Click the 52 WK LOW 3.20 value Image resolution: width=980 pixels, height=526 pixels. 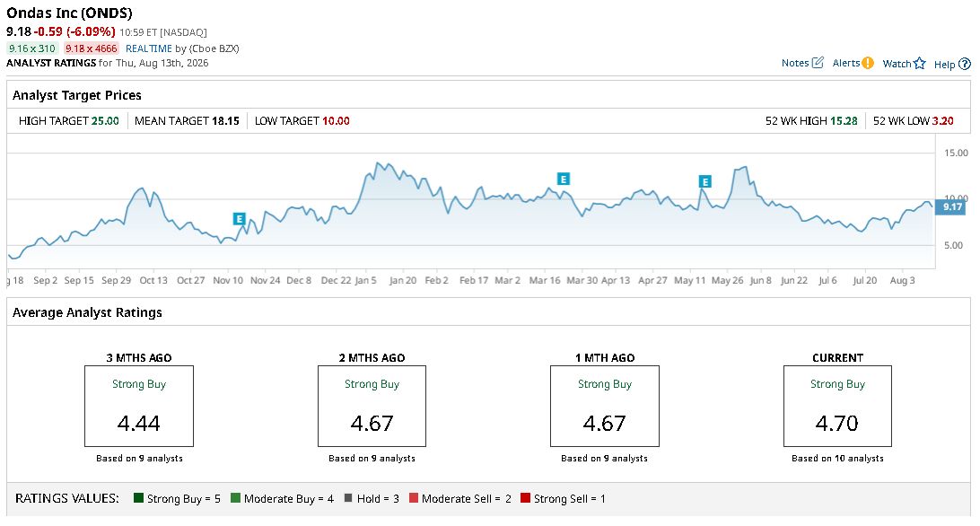tap(942, 120)
